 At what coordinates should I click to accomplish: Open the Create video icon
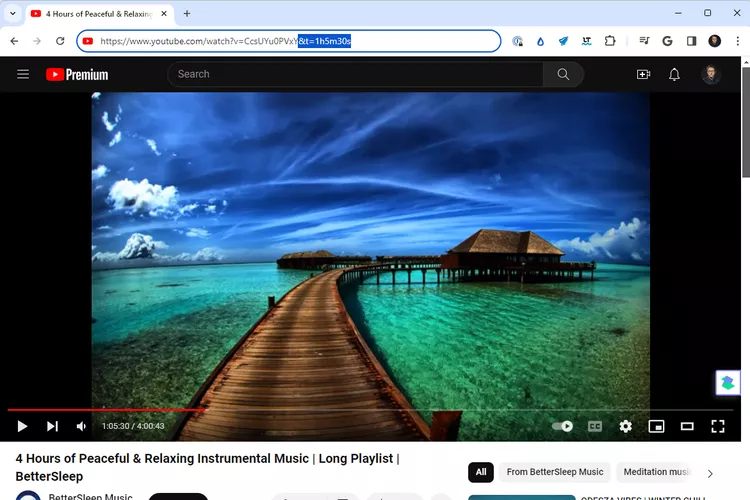(x=643, y=74)
